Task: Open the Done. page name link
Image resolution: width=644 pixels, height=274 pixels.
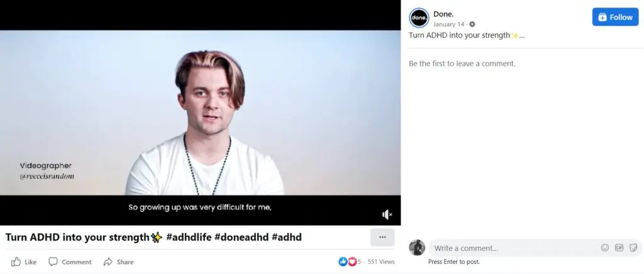Action: point(443,14)
